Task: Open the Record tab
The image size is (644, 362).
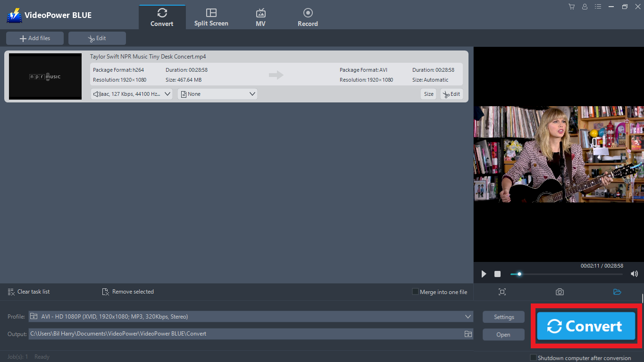Action: [308, 16]
